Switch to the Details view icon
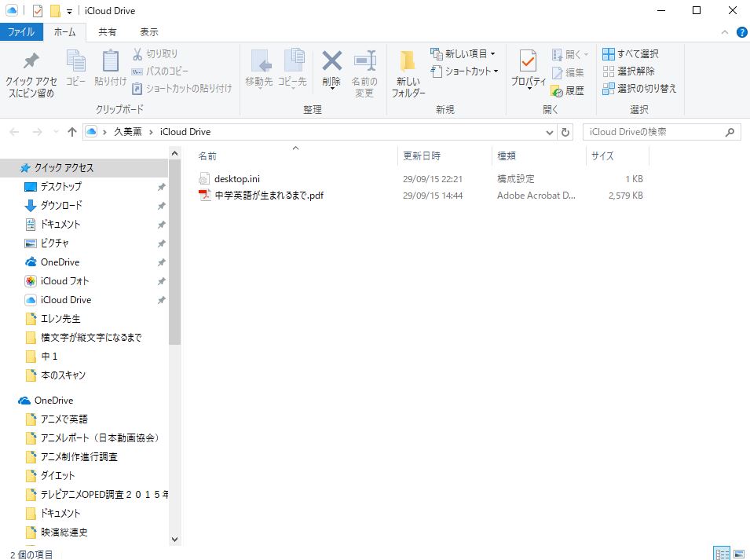 pyautogui.click(x=722, y=553)
